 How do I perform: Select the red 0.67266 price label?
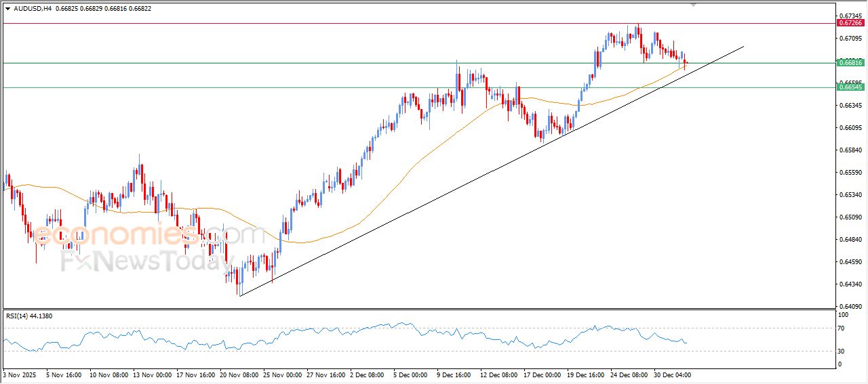pyautogui.click(x=850, y=23)
